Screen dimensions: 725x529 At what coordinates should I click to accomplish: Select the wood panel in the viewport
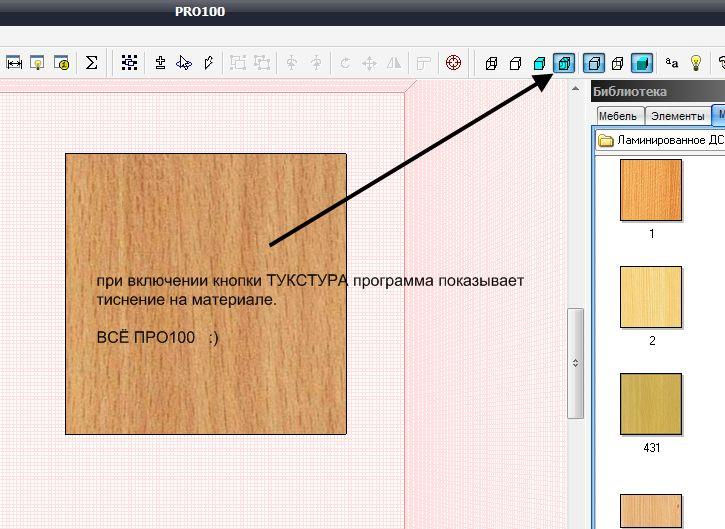206,294
